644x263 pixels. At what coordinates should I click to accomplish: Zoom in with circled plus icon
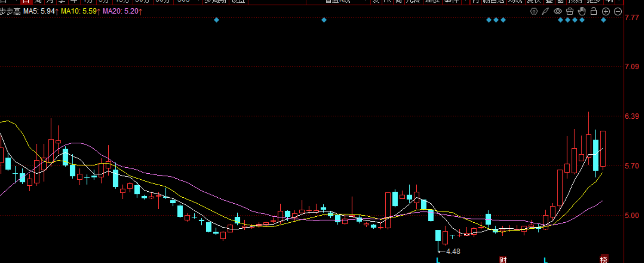click(606, 12)
